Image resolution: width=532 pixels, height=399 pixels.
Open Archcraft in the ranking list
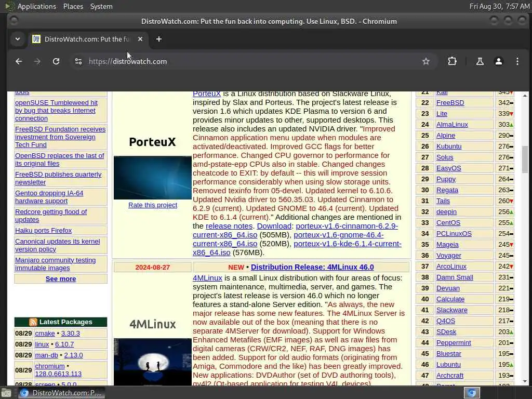450,376
